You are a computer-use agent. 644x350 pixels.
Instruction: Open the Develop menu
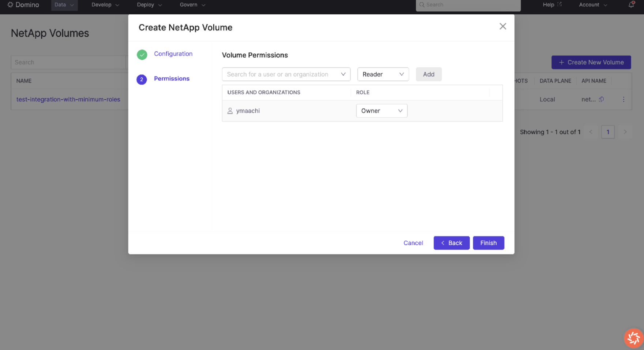pyautogui.click(x=105, y=5)
